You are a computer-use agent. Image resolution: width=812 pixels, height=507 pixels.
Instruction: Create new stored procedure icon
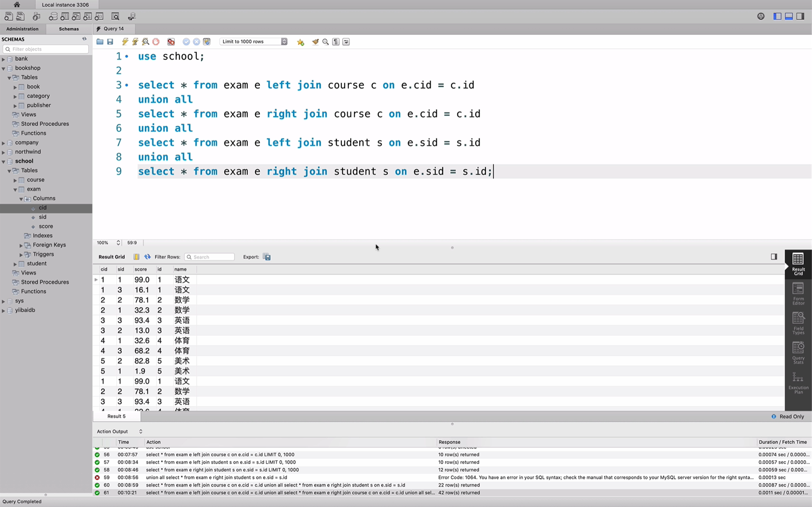click(87, 16)
